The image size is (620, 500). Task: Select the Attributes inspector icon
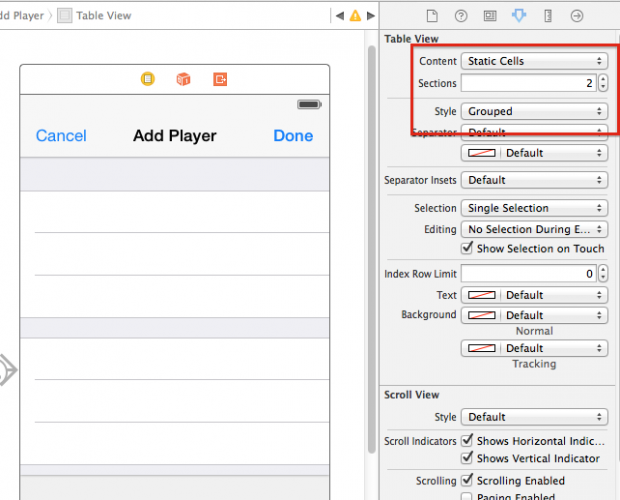point(518,16)
